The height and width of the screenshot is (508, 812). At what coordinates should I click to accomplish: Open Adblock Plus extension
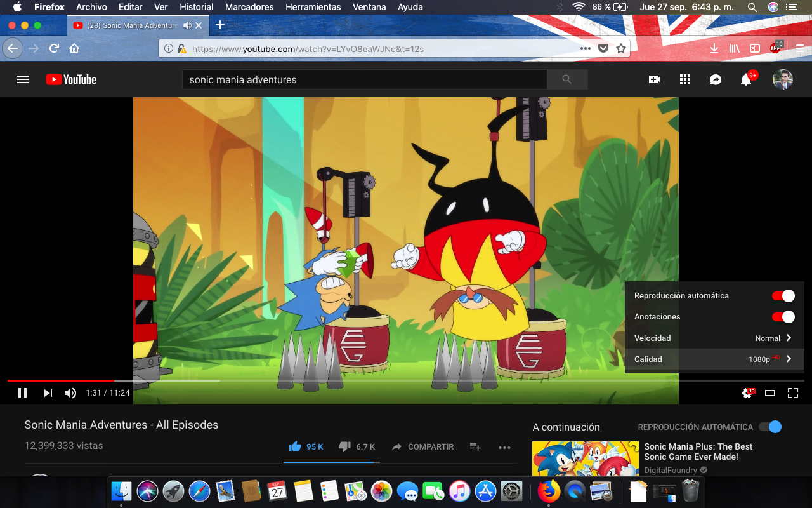coord(776,47)
